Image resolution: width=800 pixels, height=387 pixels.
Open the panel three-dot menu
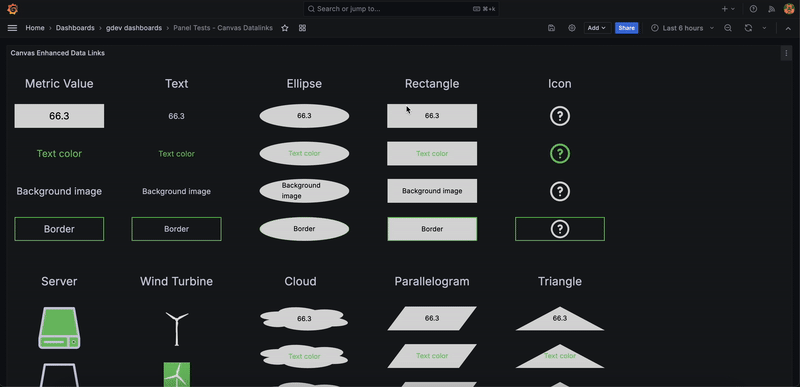pyautogui.click(x=786, y=53)
